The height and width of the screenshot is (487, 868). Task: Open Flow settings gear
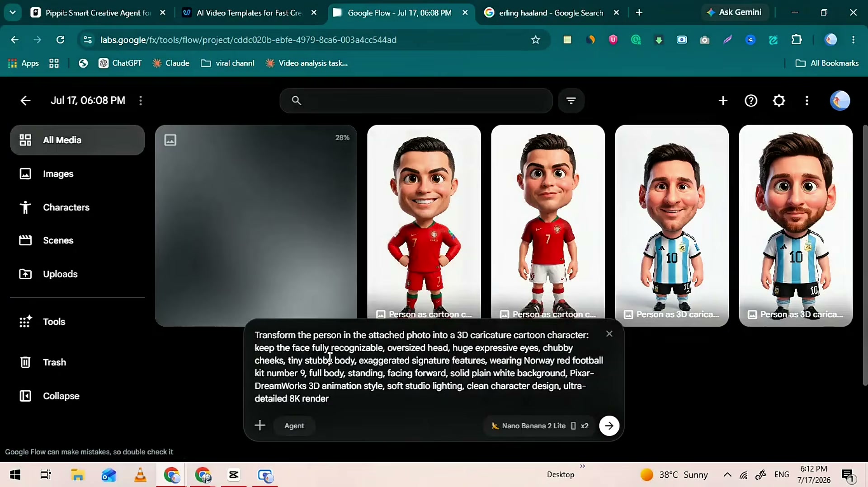tap(779, 100)
